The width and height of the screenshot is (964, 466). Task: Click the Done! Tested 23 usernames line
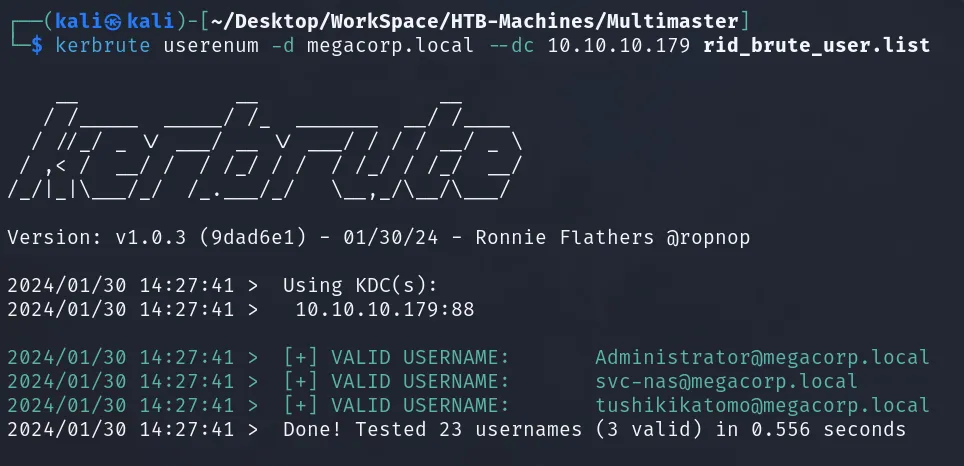(456, 429)
